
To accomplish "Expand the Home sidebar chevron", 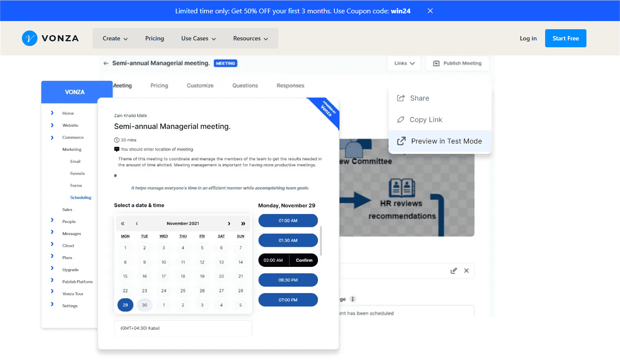I will tap(52, 113).
